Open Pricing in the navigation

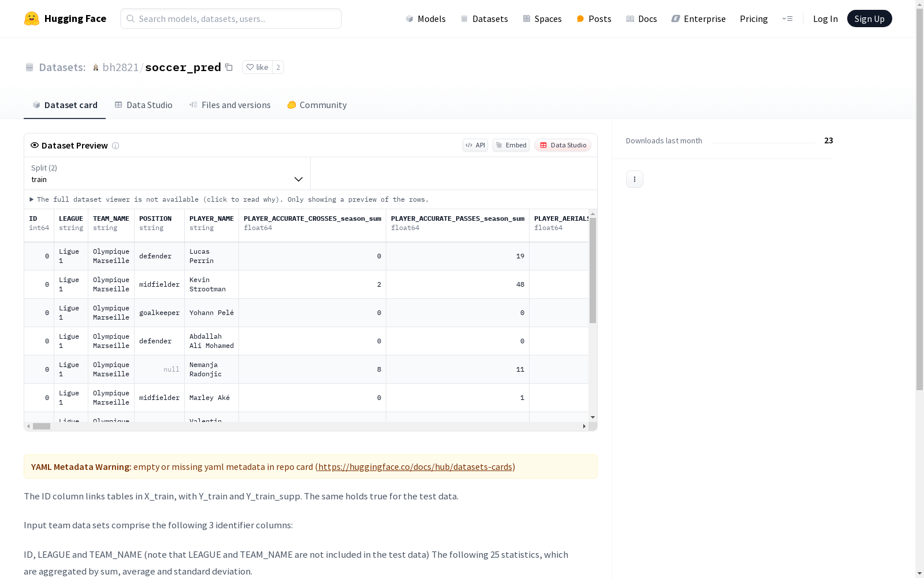pos(754,18)
